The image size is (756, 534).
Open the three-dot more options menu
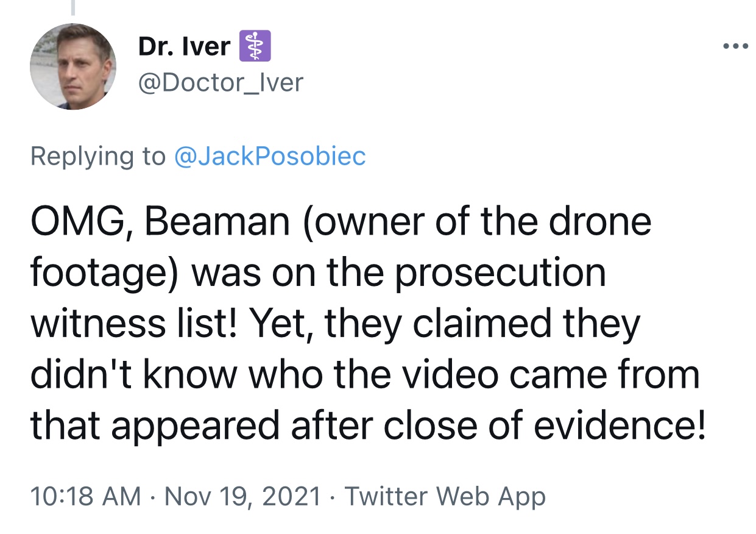(734, 47)
